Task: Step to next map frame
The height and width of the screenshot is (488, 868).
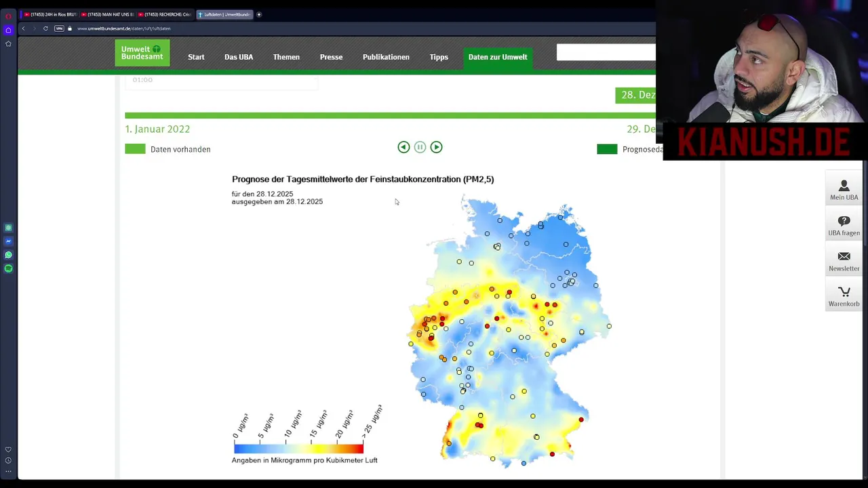Action: (436, 147)
